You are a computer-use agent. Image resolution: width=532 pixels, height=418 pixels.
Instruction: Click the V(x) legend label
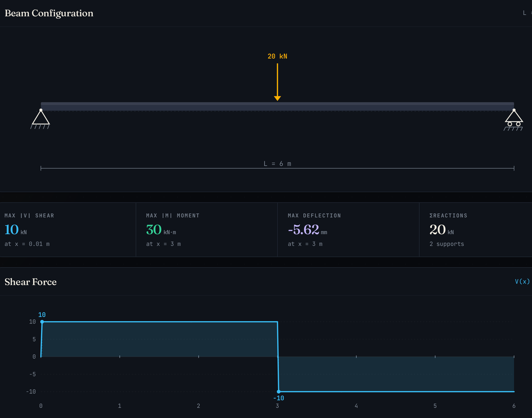click(x=522, y=281)
